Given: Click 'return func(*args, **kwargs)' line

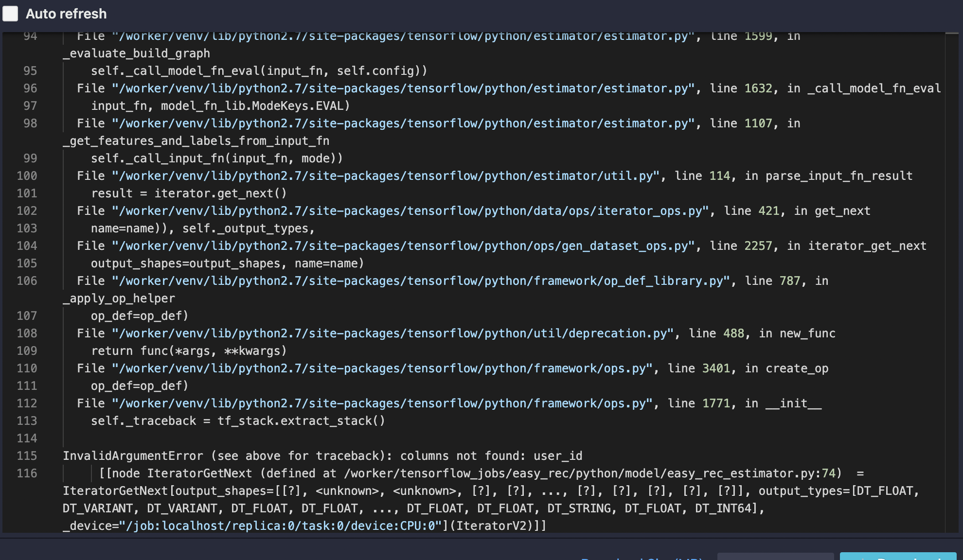Looking at the screenshot, I should (x=189, y=351).
